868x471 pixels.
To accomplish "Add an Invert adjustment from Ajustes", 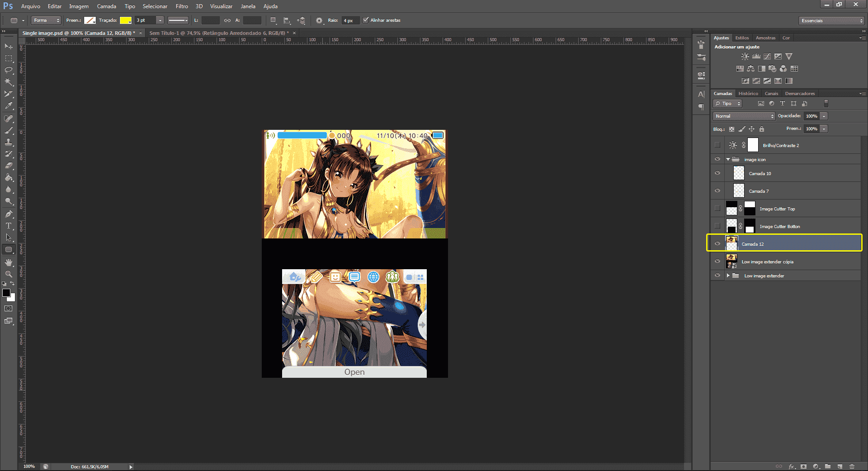I will point(745,81).
